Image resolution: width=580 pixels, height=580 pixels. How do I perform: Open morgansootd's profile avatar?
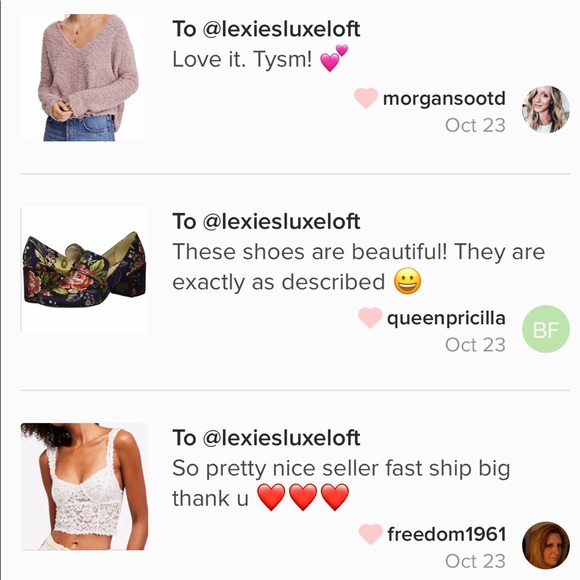point(546,109)
